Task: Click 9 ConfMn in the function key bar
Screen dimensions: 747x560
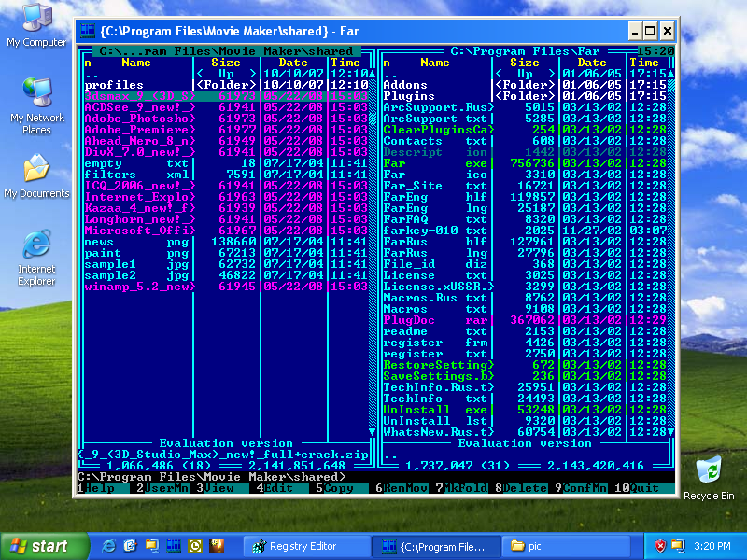Action: click(580, 488)
